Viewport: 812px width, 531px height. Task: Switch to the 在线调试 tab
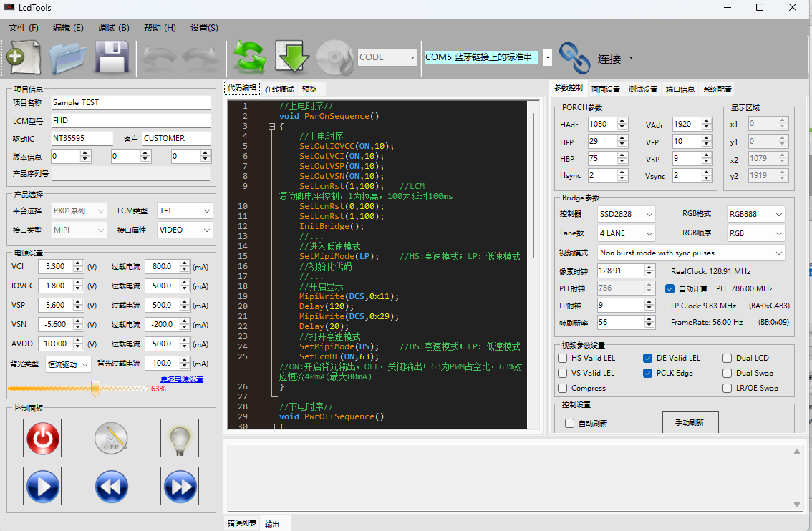click(279, 89)
